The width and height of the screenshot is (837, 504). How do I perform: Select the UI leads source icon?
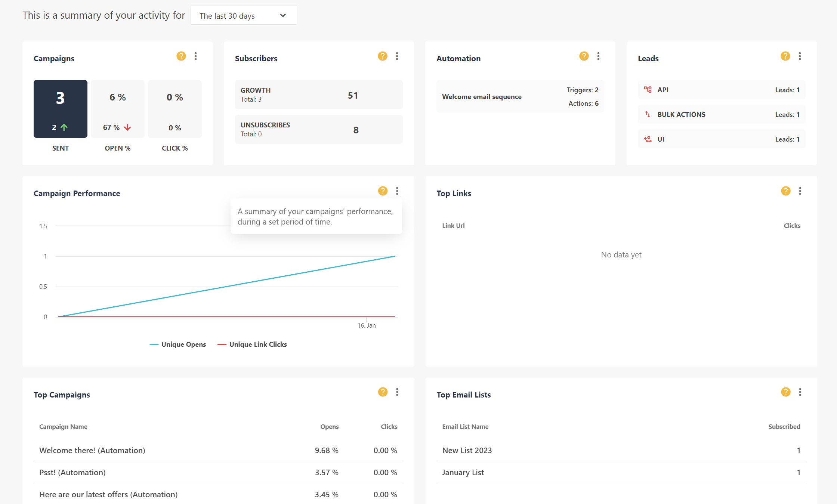pyautogui.click(x=648, y=139)
